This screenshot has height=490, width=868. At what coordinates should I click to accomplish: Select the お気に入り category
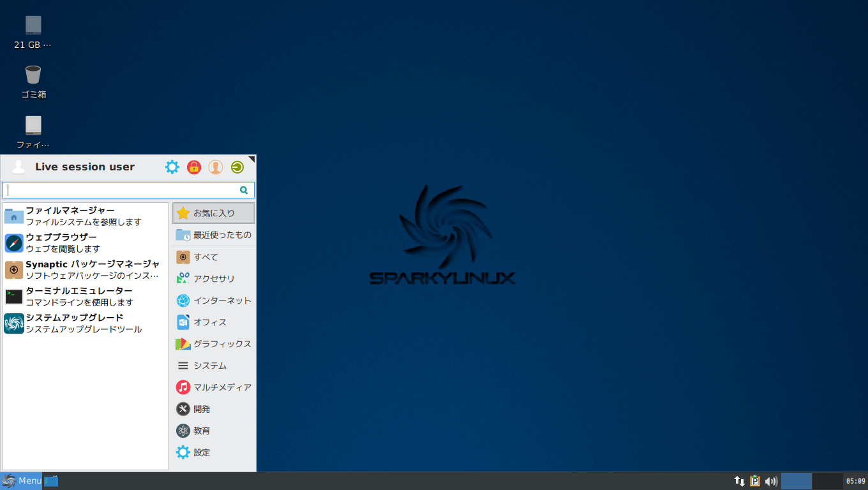tap(213, 213)
